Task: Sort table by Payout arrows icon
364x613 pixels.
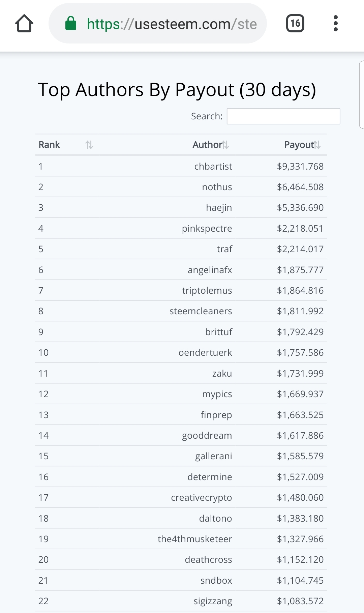Action: coord(317,145)
